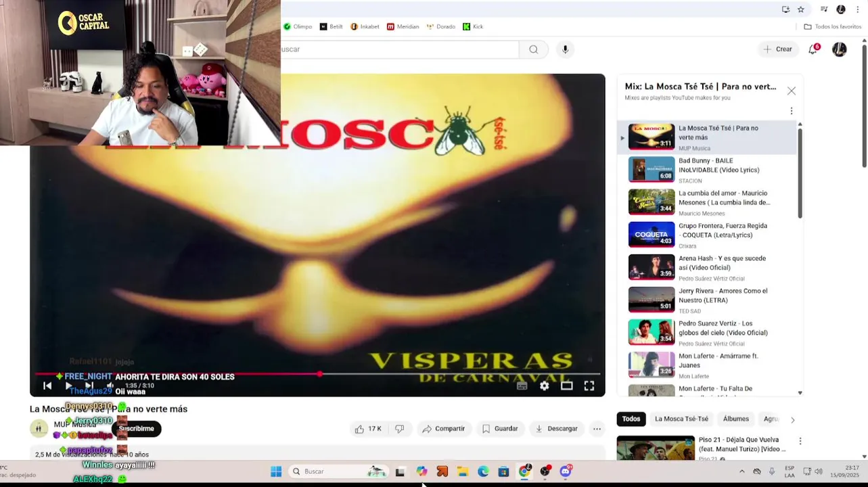Click the red progress bar scrubber

(x=319, y=373)
